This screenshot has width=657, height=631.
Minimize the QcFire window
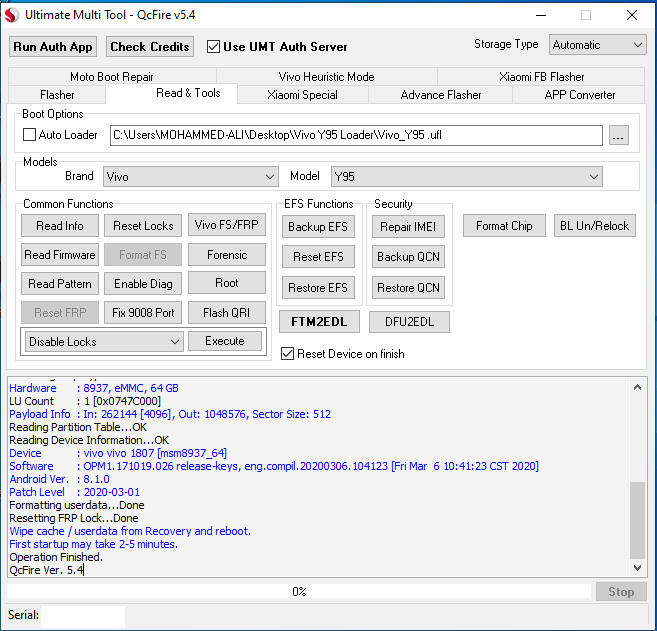[x=541, y=16]
